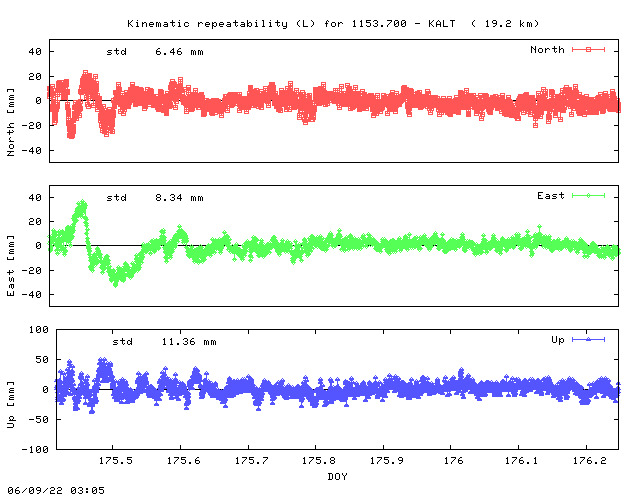Click the x-axis tick label 175.6

(x=183, y=460)
